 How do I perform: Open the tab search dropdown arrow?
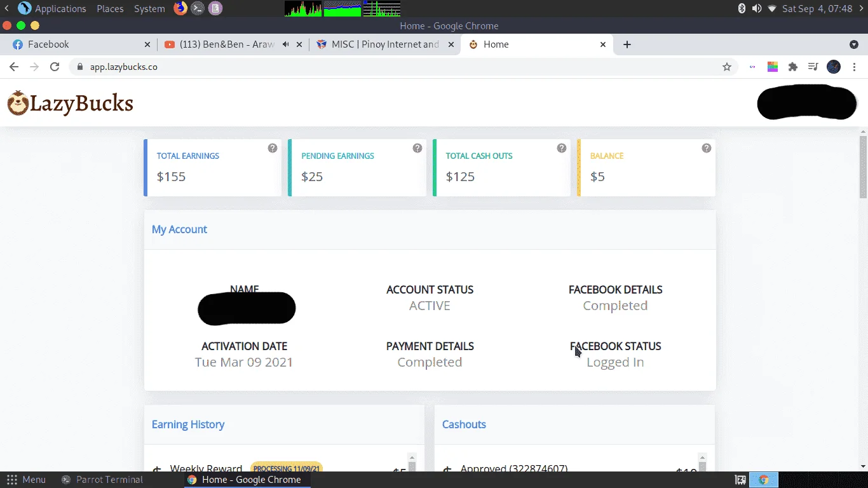[x=854, y=44]
